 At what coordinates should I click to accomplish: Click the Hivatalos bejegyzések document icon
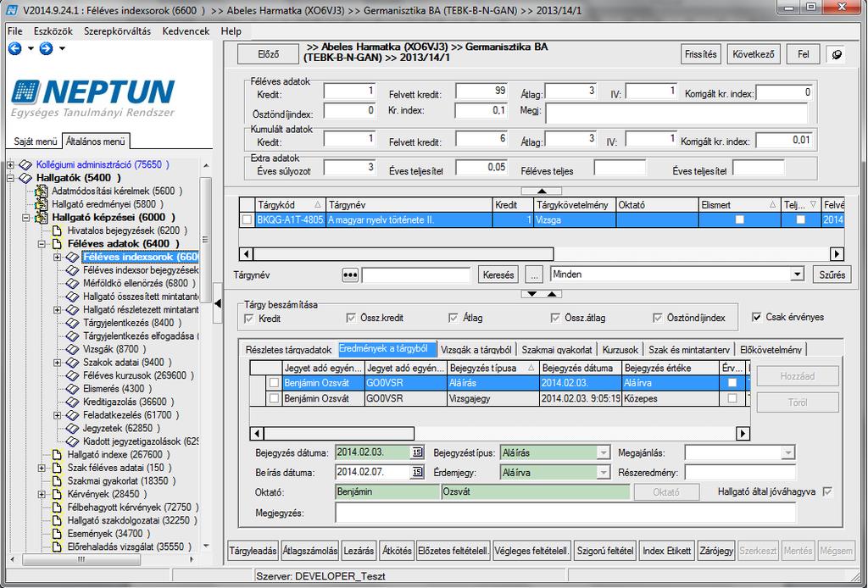(57, 230)
